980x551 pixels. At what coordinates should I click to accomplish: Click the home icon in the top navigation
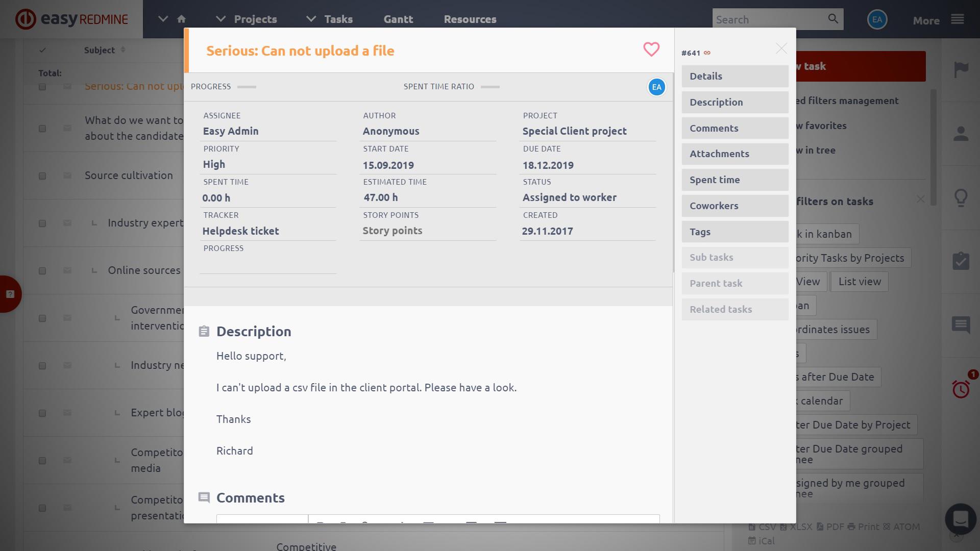pyautogui.click(x=181, y=19)
